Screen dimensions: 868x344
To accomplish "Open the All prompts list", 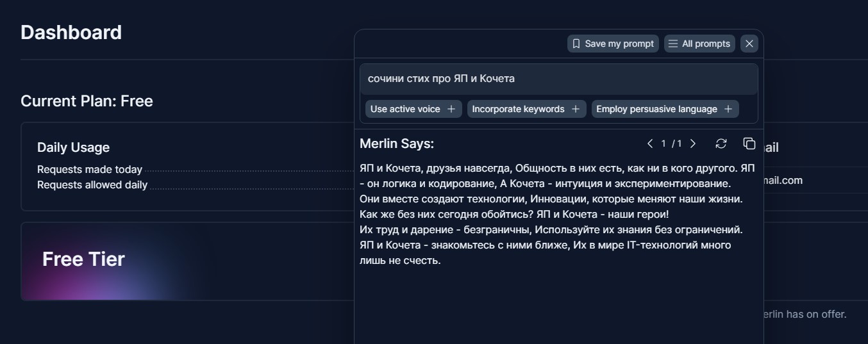I will pos(699,44).
